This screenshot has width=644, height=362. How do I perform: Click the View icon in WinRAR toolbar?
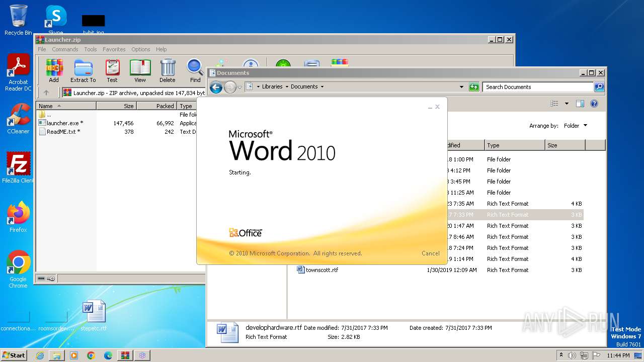(140, 70)
